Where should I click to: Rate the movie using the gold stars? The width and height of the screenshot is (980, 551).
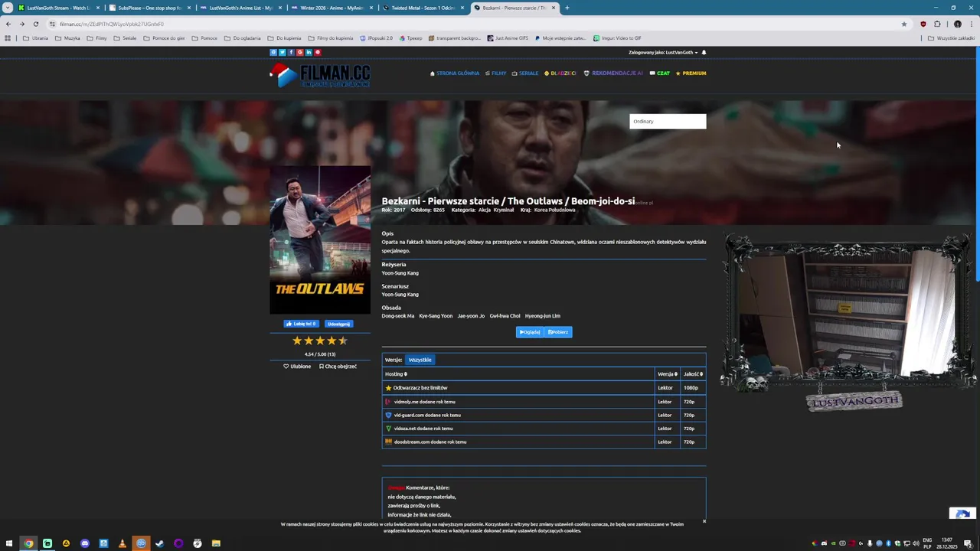320,341
